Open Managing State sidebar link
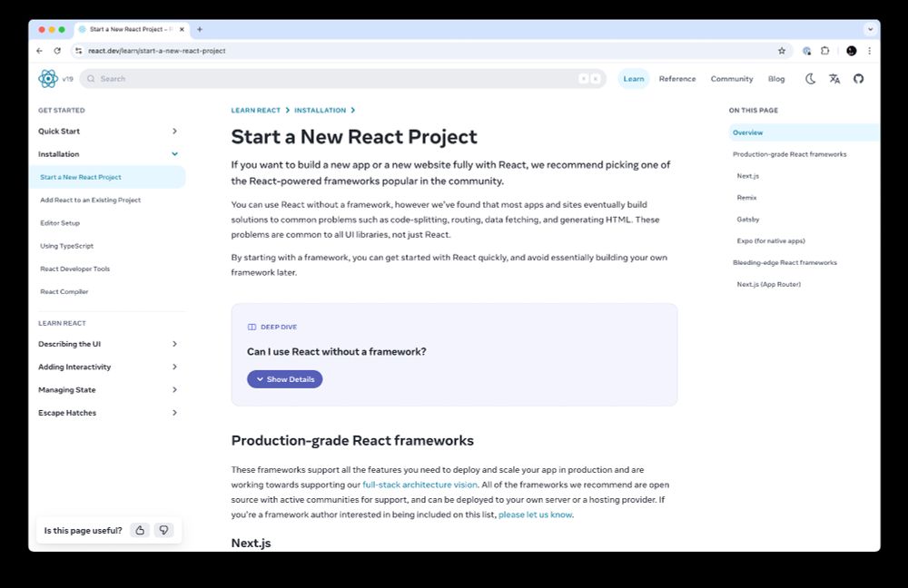Image resolution: width=908 pixels, height=588 pixels. click(66, 389)
